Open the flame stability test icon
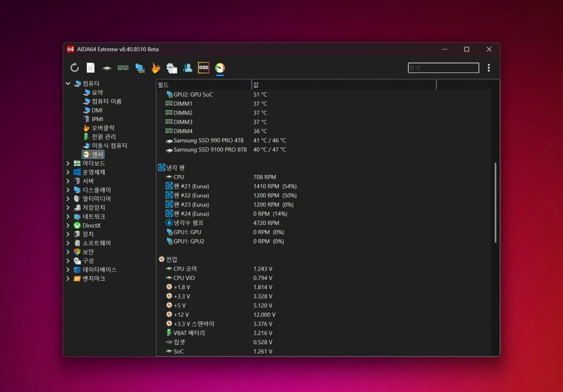This screenshot has height=392, width=563. coord(156,67)
